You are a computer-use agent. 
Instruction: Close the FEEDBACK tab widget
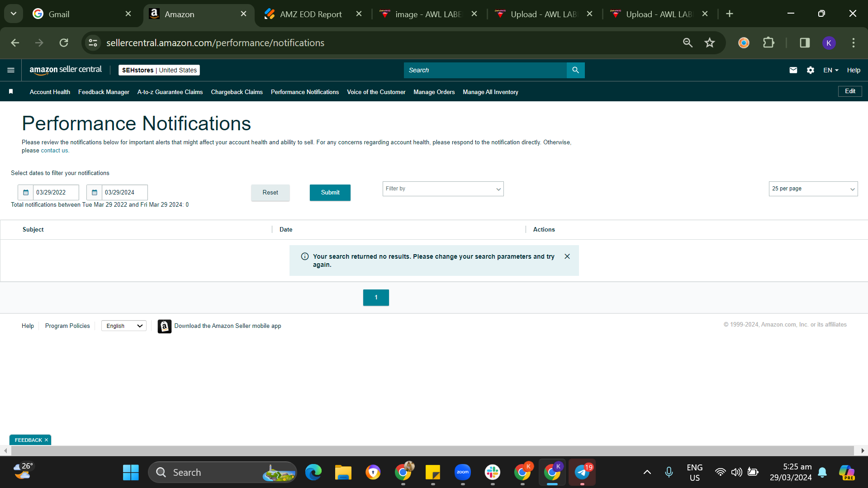(46, 440)
